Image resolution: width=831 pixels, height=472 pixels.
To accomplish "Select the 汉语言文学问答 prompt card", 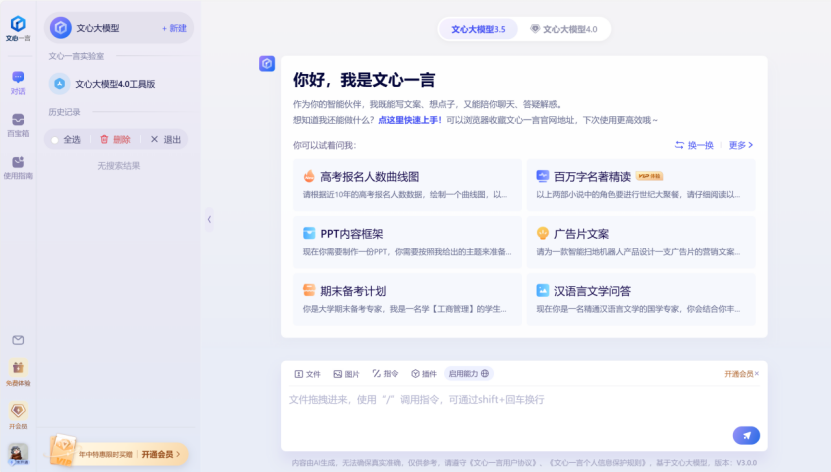I will point(641,299).
